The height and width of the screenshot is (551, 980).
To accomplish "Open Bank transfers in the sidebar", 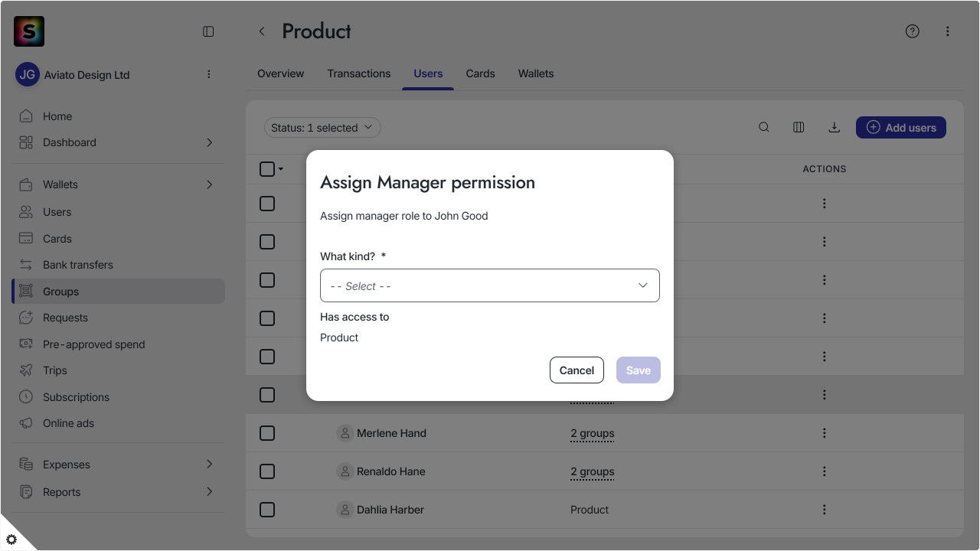I will pos(119,265).
